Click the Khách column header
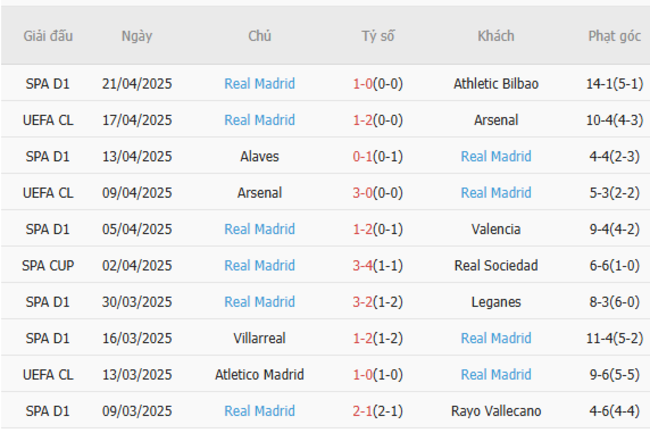The width and height of the screenshot is (650, 433). click(496, 36)
